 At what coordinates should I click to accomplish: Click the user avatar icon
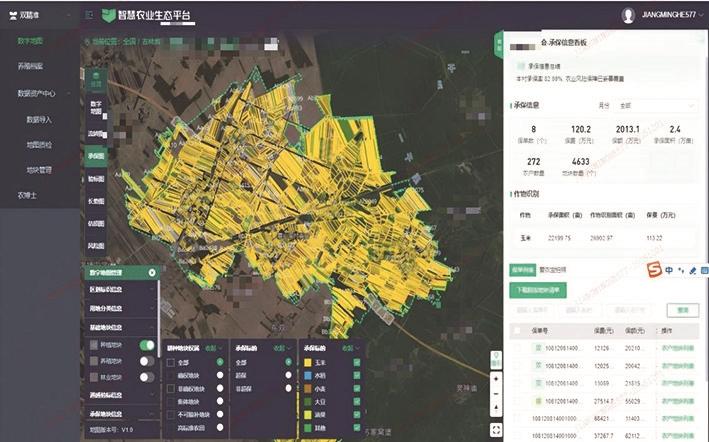(628, 15)
